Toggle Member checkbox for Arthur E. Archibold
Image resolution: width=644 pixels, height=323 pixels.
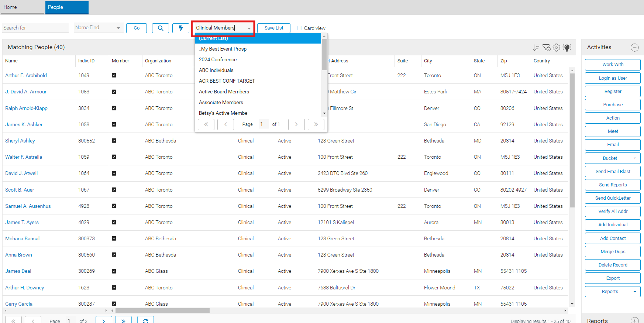pyautogui.click(x=114, y=75)
